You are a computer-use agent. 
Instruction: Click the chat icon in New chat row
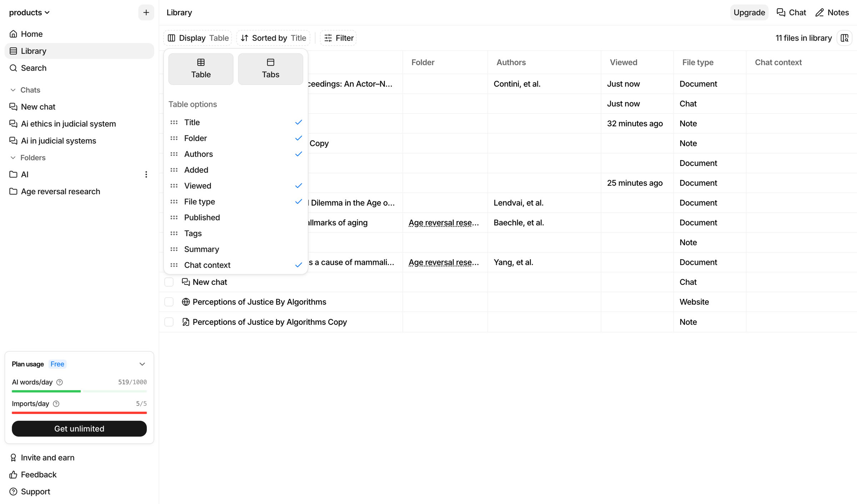[x=186, y=282]
